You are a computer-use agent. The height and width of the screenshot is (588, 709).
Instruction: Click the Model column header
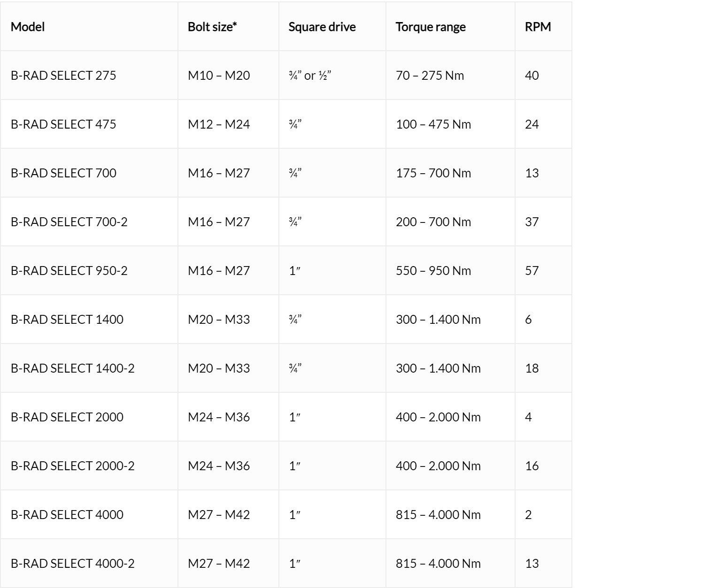pyautogui.click(x=28, y=27)
